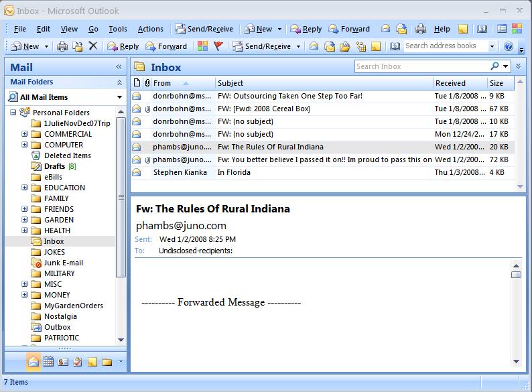Image resolution: width=532 pixels, height=392 pixels.
Task: Click the Search address books field
Action: (x=446, y=46)
